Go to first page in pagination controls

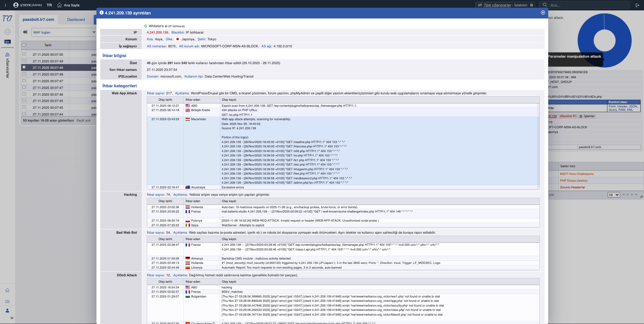(x=623, y=195)
